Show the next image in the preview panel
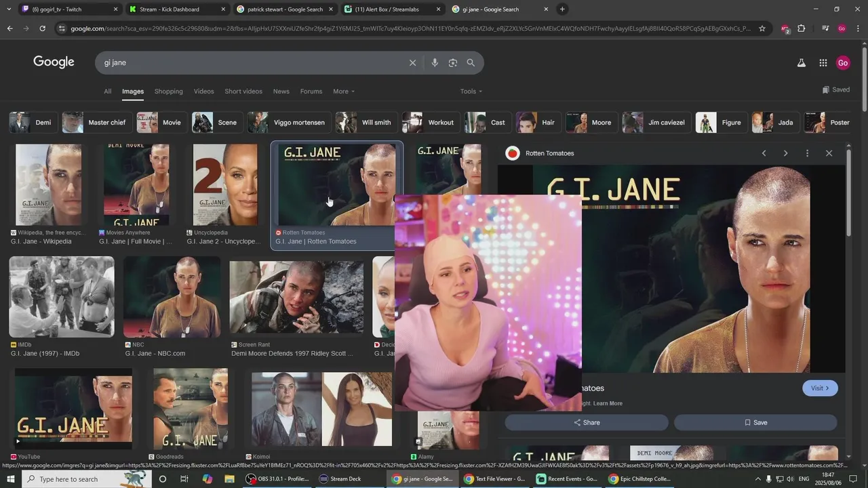The image size is (868, 488). [785, 153]
